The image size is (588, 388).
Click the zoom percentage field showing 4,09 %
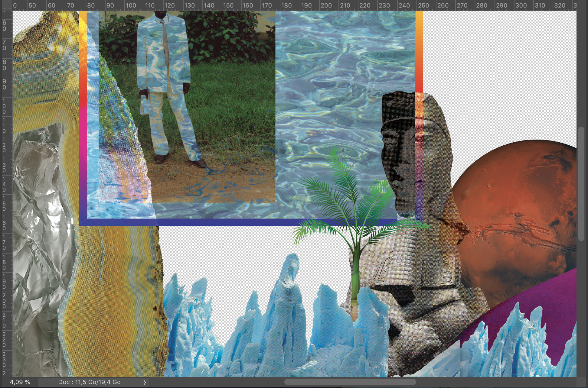pos(20,382)
